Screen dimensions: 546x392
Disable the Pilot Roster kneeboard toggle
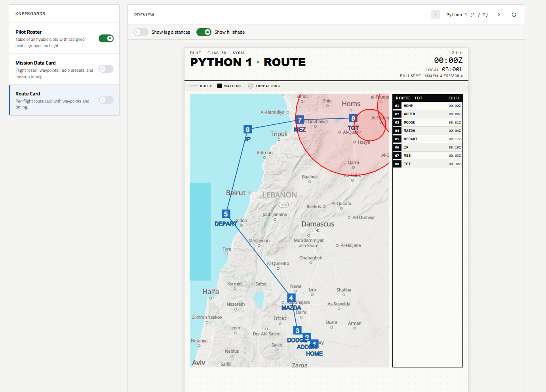pos(106,38)
